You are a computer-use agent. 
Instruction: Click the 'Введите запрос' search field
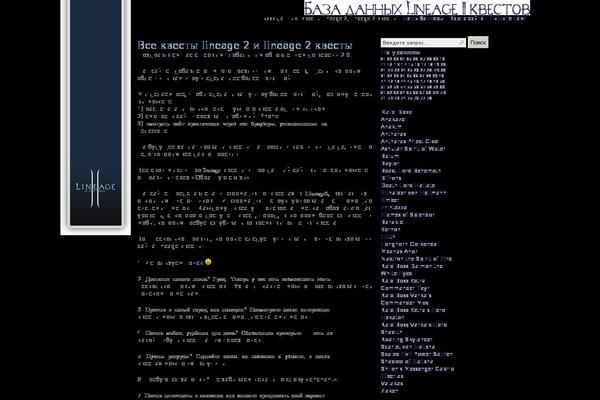423,42
